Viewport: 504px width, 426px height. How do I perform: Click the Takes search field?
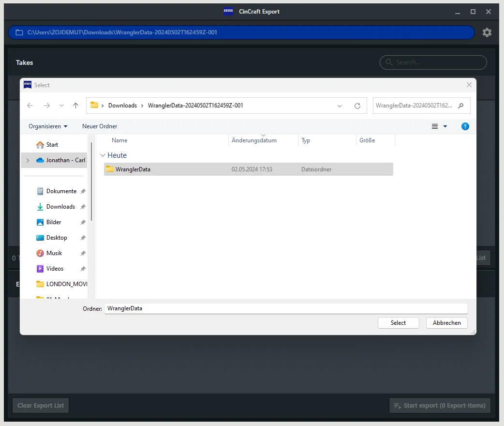point(433,62)
